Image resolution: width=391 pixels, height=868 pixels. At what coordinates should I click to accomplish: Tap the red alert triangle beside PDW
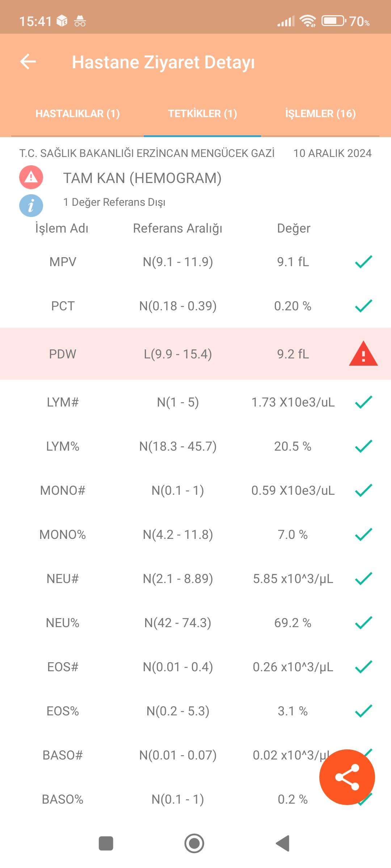363,354
